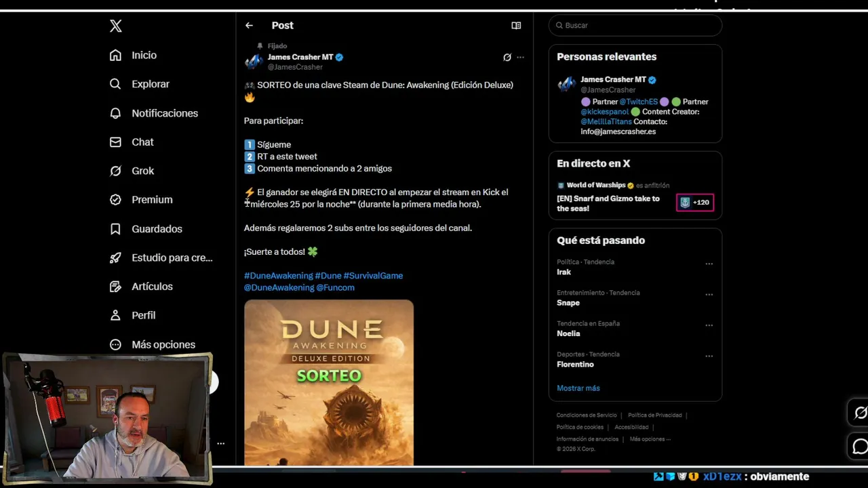Expand the Más opciones footer link
The image size is (868, 488).
point(650,439)
